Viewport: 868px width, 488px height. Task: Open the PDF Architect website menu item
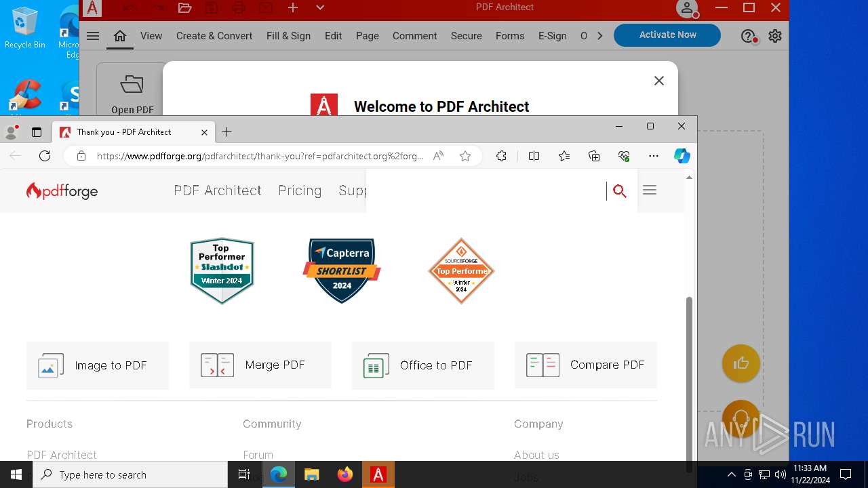(218, 190)
